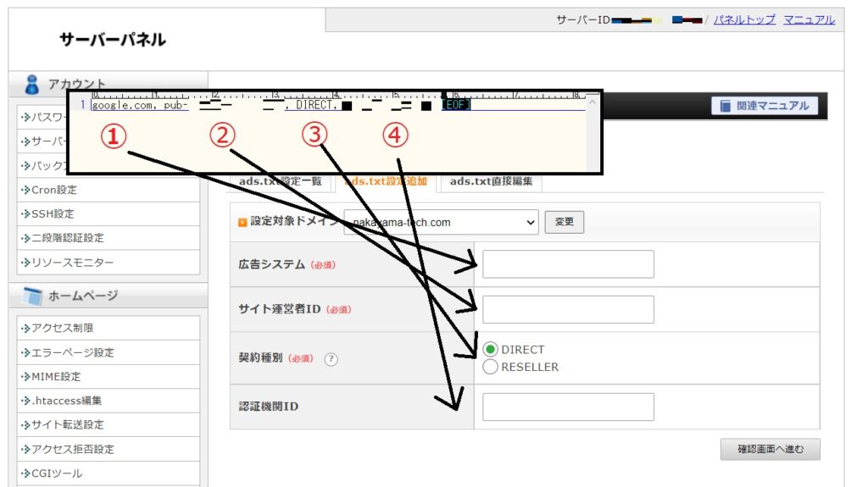
Task: Click the アカウント user icon header
Action: point(32,84)
